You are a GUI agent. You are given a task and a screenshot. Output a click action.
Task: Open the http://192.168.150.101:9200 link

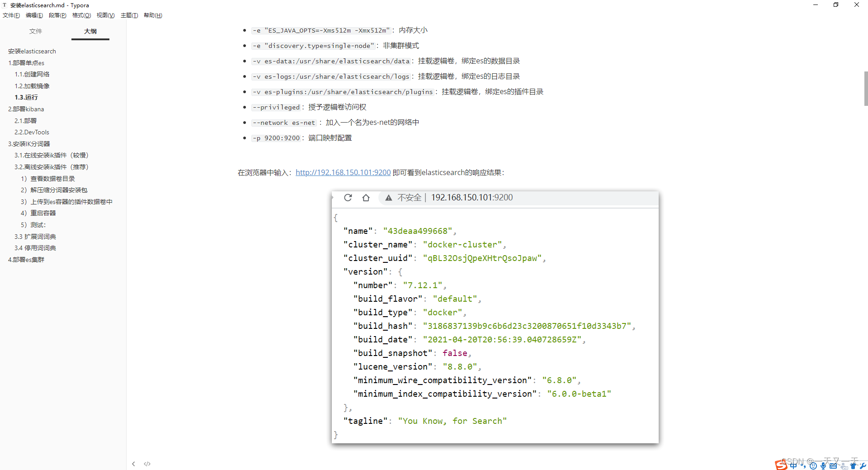343,172
